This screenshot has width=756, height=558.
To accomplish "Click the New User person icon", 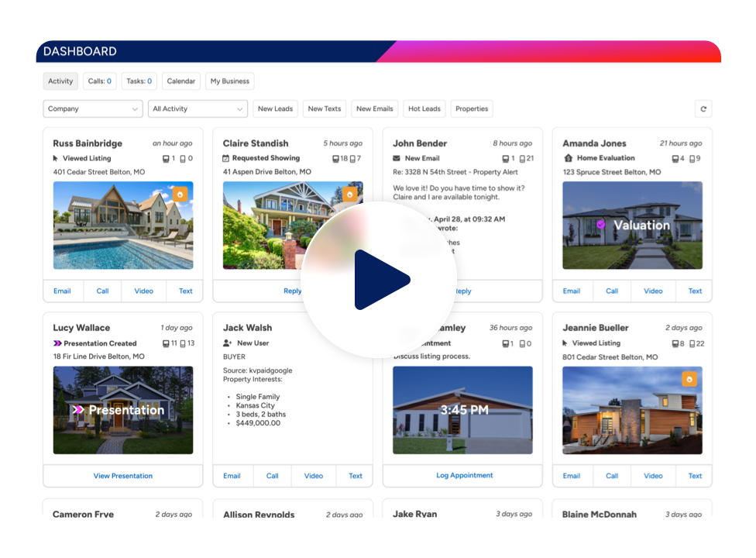I will (x=227, y=343).
